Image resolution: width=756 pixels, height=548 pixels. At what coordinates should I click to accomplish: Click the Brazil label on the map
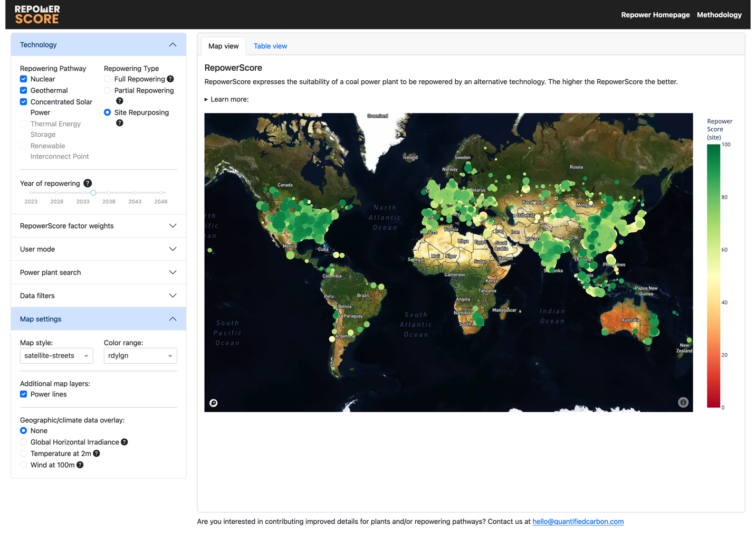pos(363,296)
